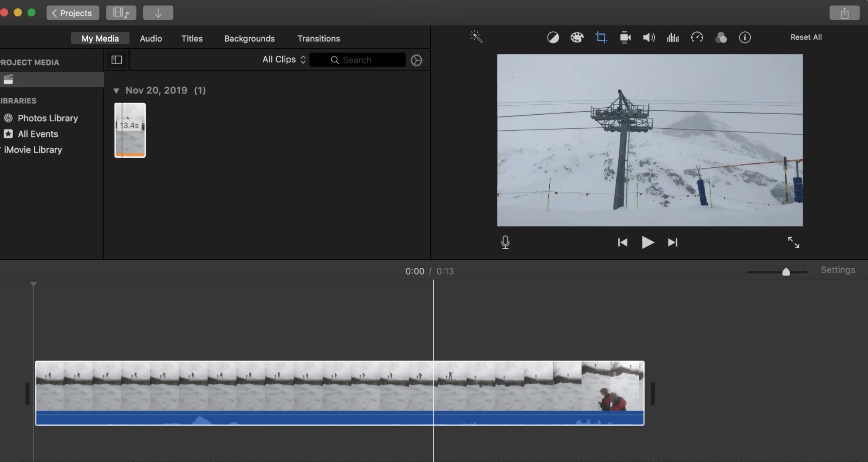Skip to the previous clip
The image size is (868, 462).
pyautogui.click(x=623, y=242)
